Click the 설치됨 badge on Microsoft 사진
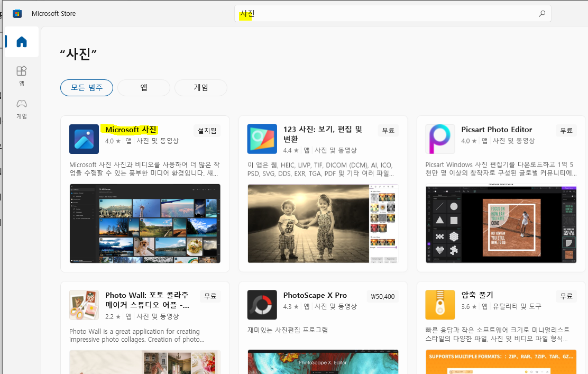 tap(207, 131)
